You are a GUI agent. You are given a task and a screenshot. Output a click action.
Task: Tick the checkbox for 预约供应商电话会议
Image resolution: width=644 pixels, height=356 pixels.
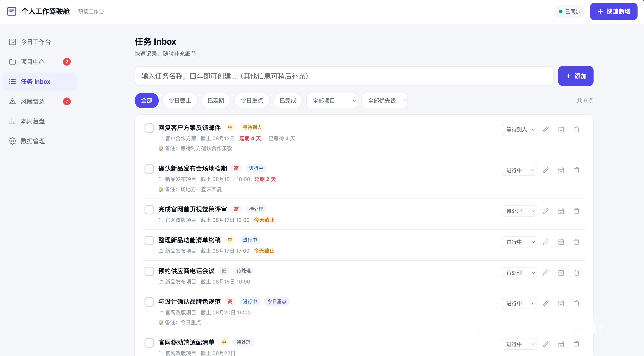[149, 271]
